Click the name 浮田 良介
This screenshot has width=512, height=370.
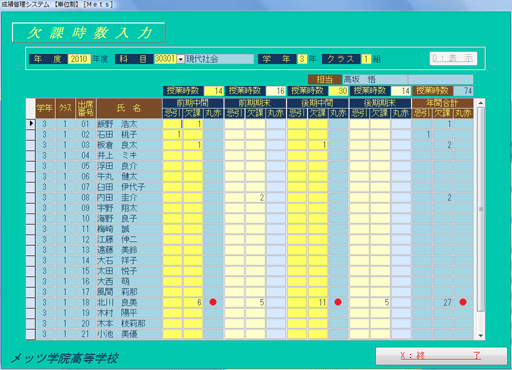pyautogui.click(x=117, y=166)
